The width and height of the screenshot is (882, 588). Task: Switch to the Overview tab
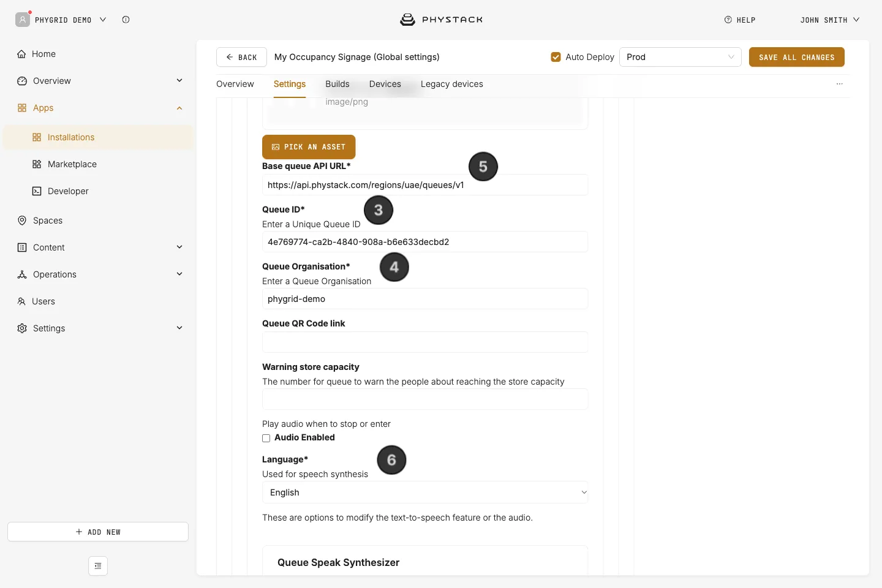click(x=235, y=84)
